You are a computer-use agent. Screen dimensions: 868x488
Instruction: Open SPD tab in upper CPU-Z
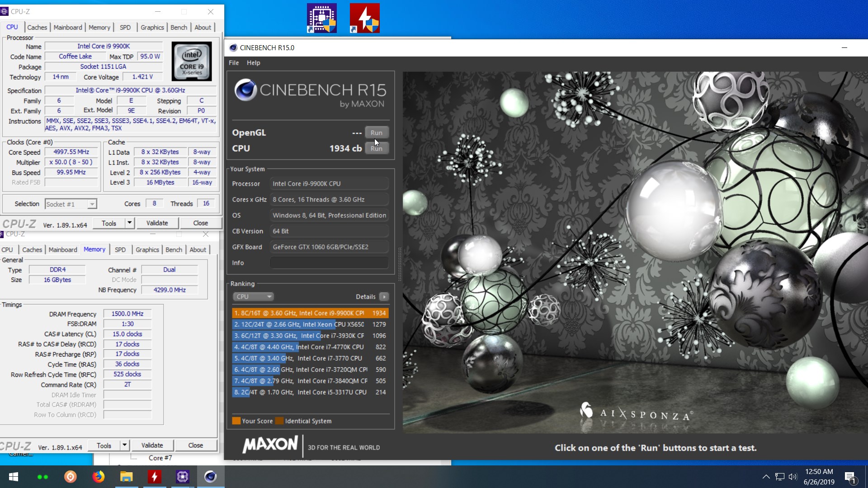[125, 27]
